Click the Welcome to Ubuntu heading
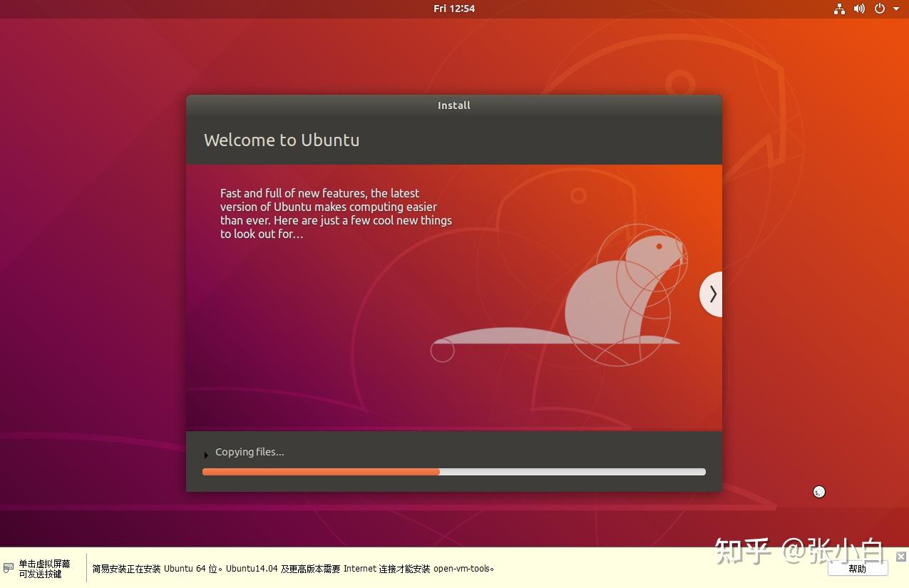The height and width of the screenshot is (588, 909). pos(282,140)
